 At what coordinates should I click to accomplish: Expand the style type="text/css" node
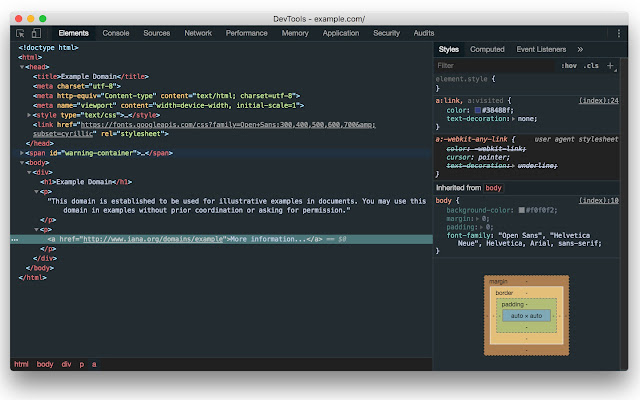click(27, 115)
